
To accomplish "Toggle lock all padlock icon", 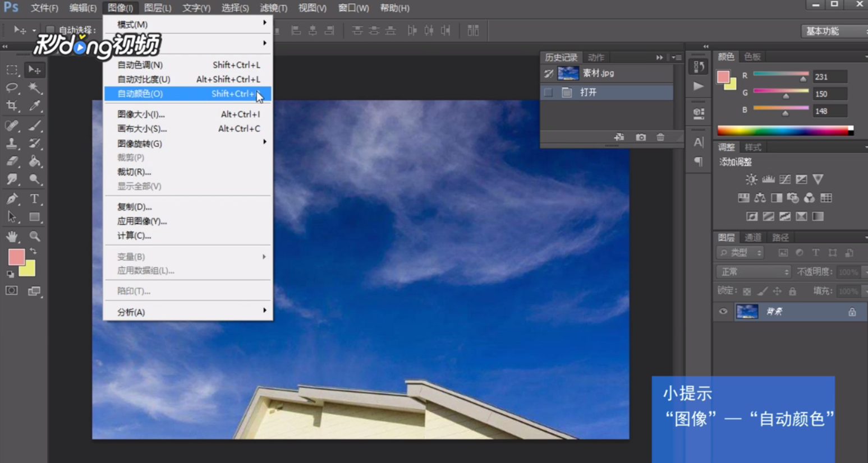I will (792, 291).
